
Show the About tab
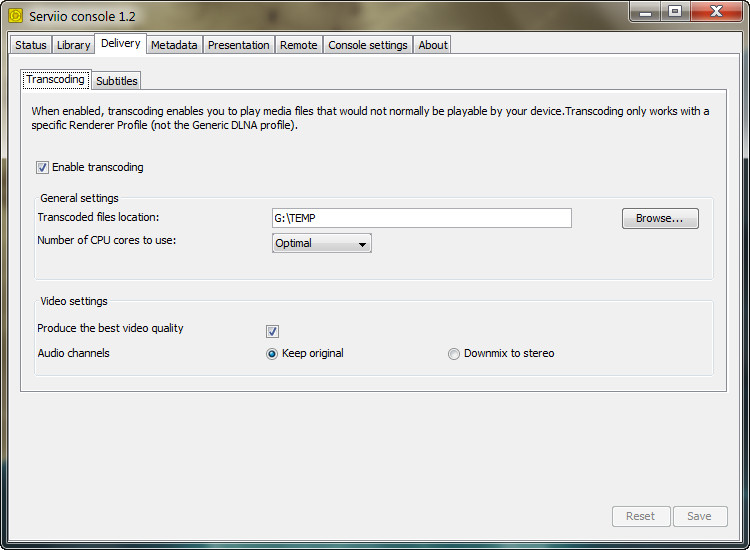433,45
